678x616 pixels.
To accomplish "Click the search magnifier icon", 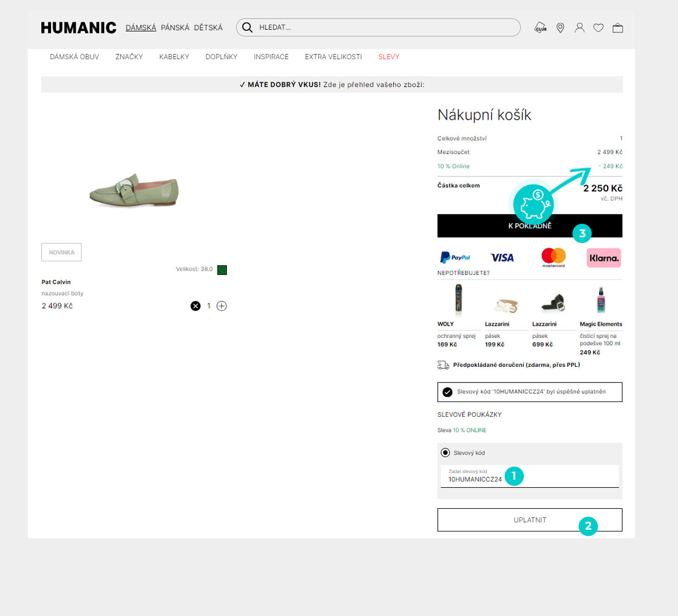I will [247, 27].
